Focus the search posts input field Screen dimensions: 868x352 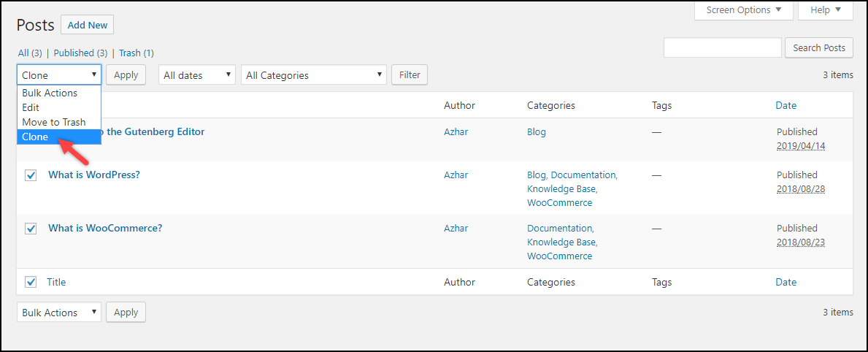(x=723, y=47)
